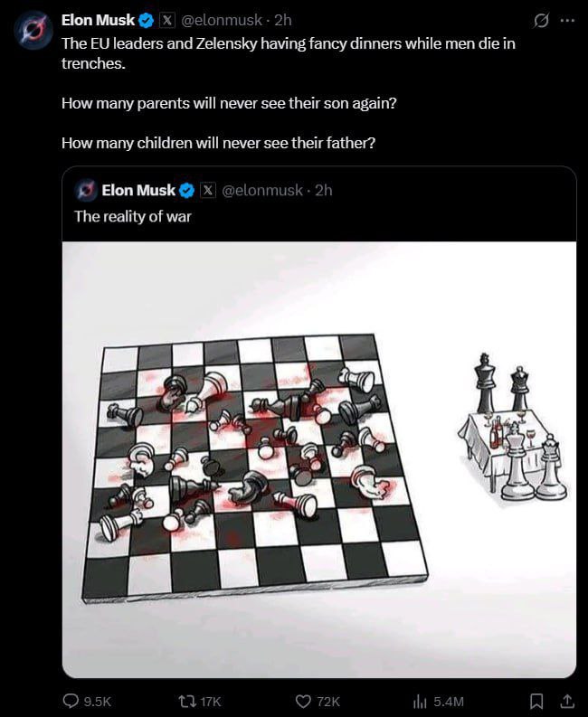Viewport: 588px width, 717px height.
Task: Open the three-dots more options menu
Action: (x=567, y=21)
